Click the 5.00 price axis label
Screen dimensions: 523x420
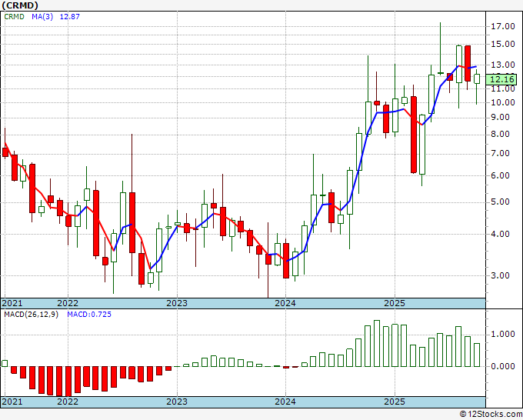pyautogui.click(x=500, y=202)
